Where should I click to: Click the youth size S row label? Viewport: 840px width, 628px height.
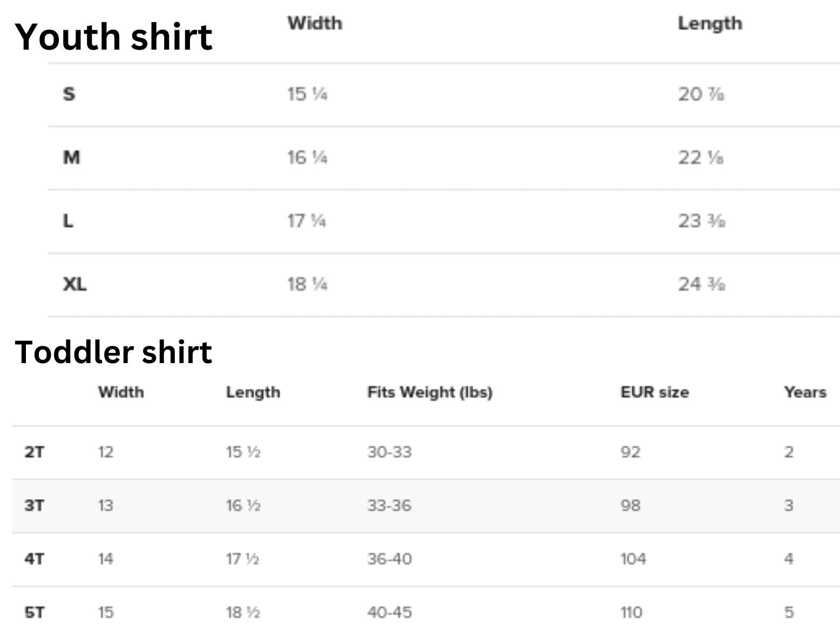tap(69, 94)
